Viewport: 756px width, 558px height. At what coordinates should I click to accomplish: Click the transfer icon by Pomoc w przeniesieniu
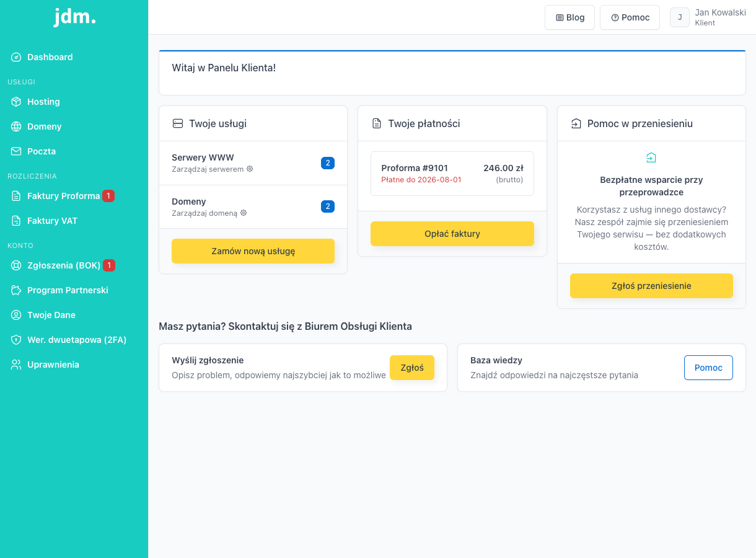[x=576, y=123]
